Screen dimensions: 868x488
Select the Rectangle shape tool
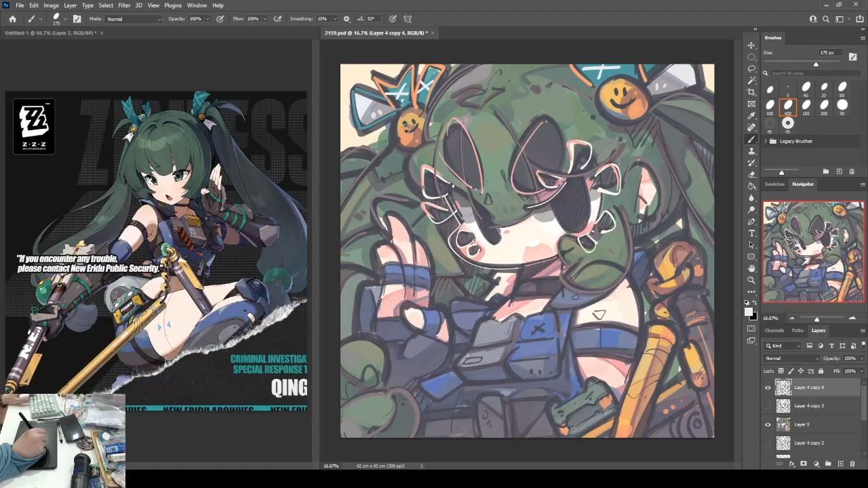pos(751,257)
